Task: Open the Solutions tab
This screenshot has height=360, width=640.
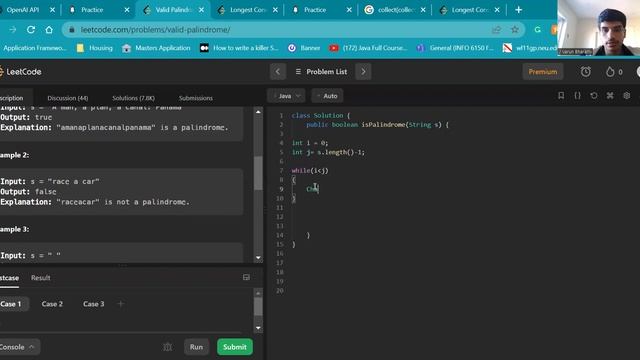Action: (133, 98)
